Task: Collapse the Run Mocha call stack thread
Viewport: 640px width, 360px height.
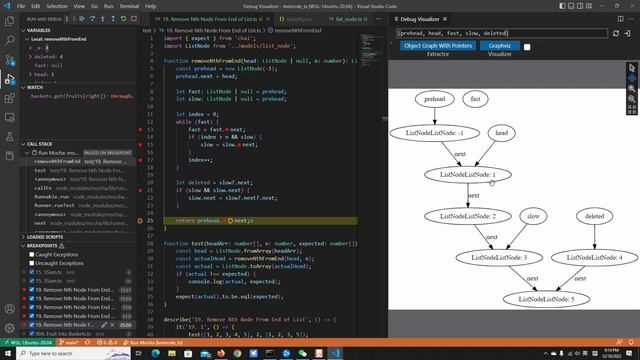Action: [27, 153]
